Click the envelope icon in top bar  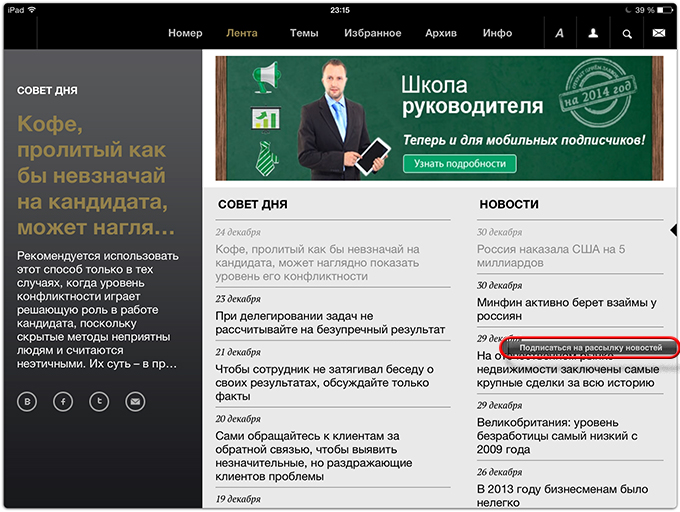(658, 33)
